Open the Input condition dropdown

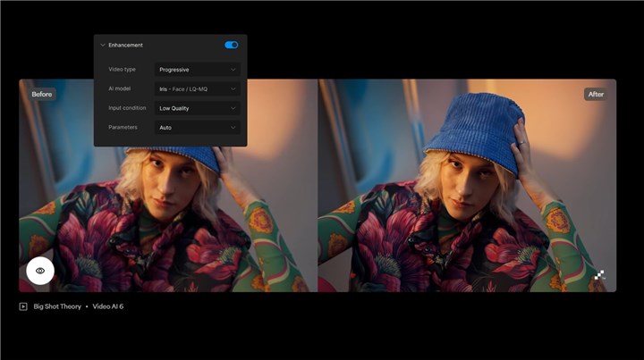[x=197, y=108]
